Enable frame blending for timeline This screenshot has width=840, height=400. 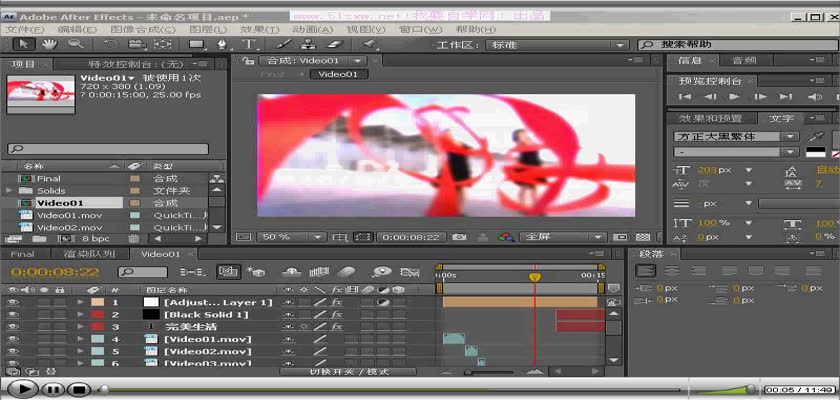pyautogui.click(x=319, y=272)
